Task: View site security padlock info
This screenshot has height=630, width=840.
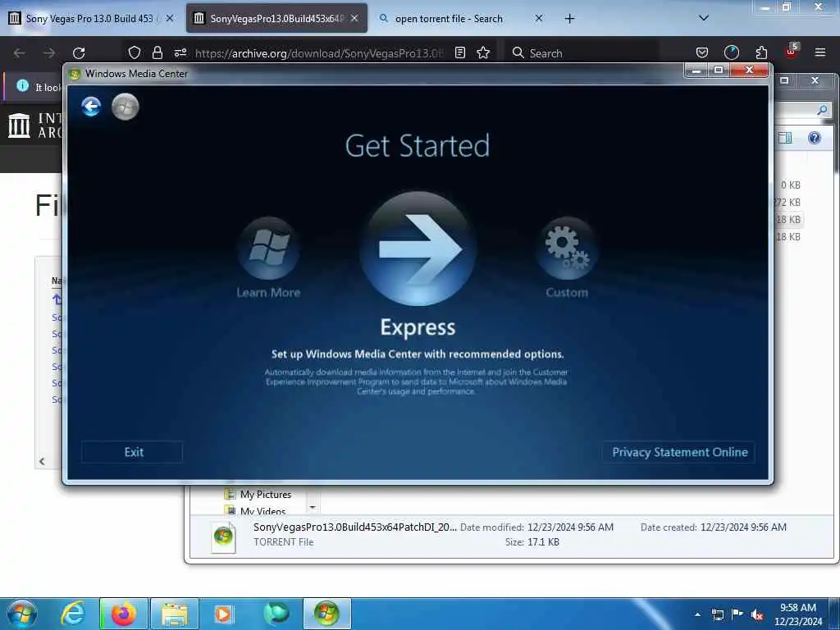Action: point(157,52)
